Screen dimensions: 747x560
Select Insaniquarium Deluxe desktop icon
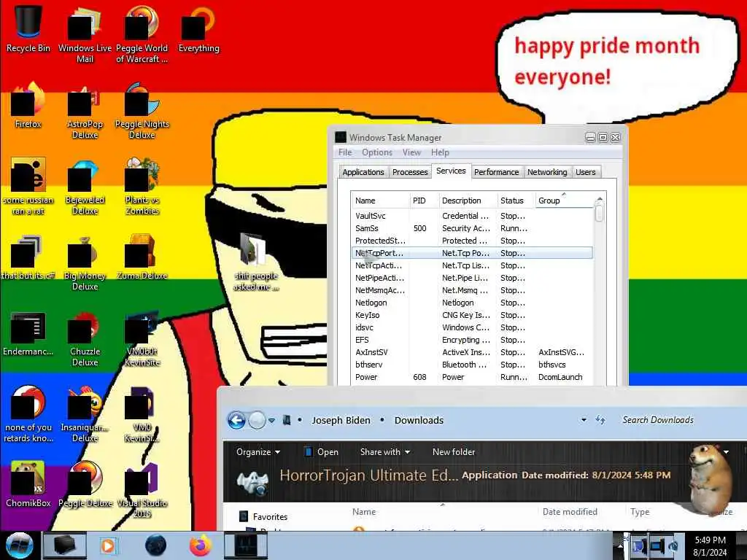pos(85,414)
